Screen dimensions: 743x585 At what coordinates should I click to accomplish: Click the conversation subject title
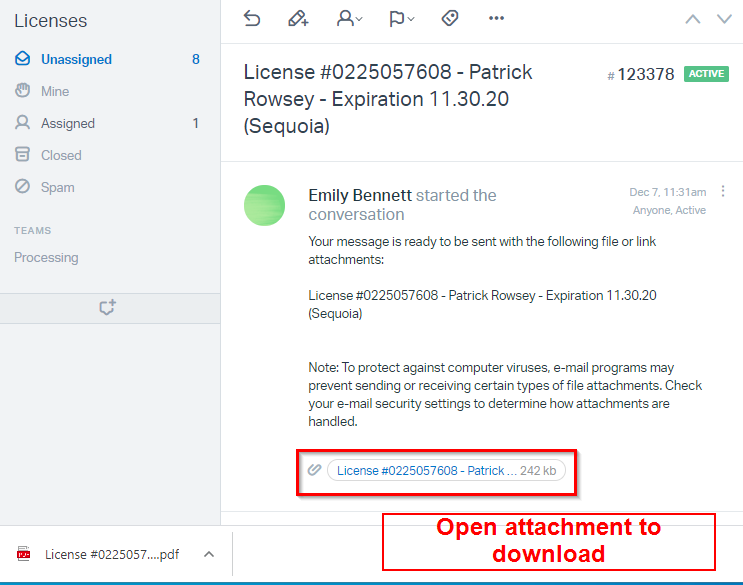388,99
